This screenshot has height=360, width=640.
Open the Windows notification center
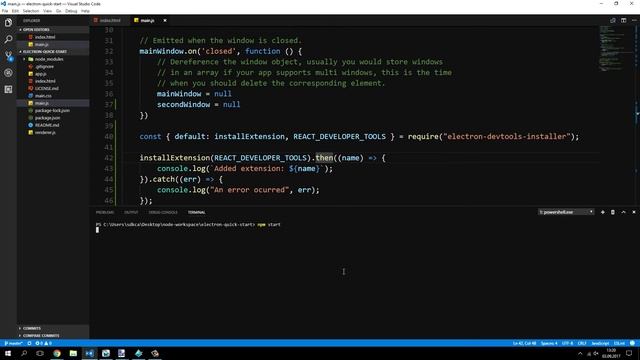[x=629, y=353]
